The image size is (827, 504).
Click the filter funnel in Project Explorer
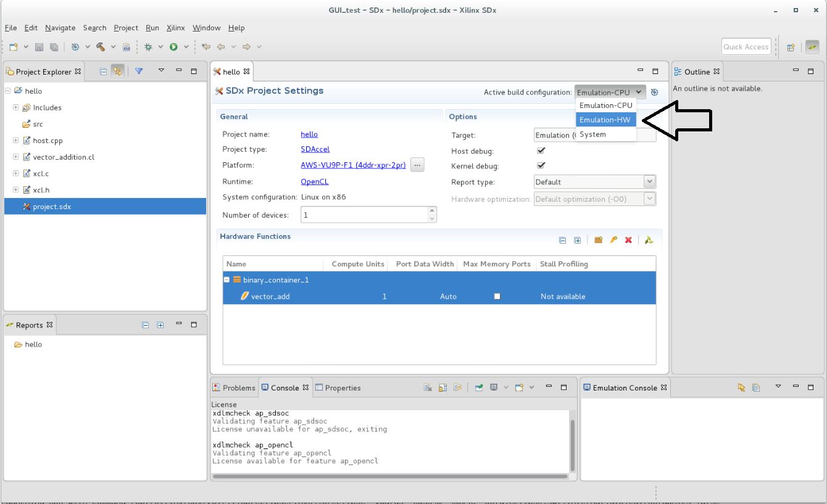(x=139, y=72)
